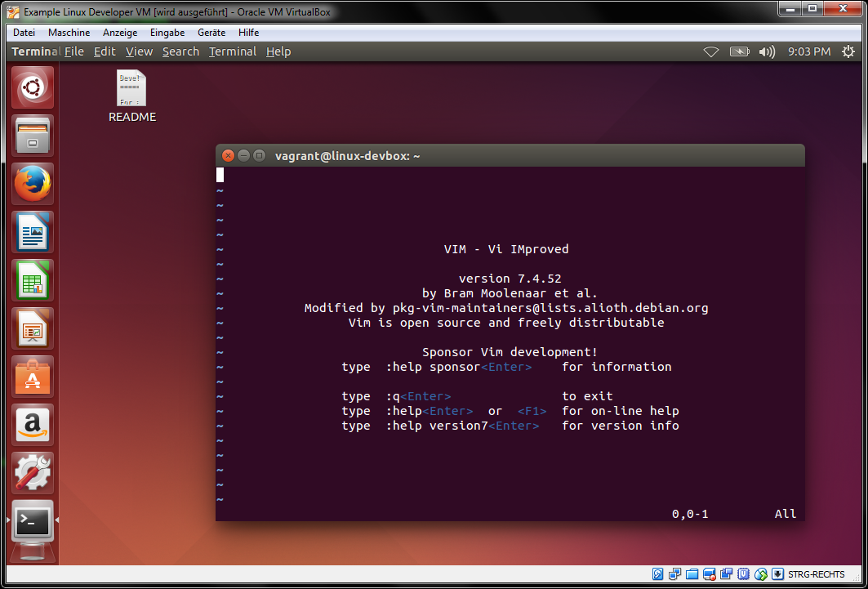The height and width of the screenshot is (589, 868).
Task: Click the USB devices status icon
Action: [x=726, y=574]
